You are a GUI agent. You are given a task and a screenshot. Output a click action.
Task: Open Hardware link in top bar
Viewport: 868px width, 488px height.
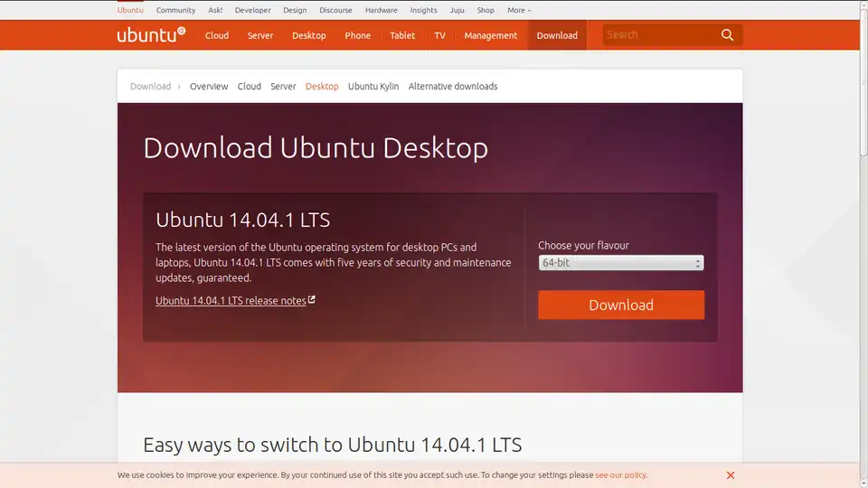click(x=381, y=10)
